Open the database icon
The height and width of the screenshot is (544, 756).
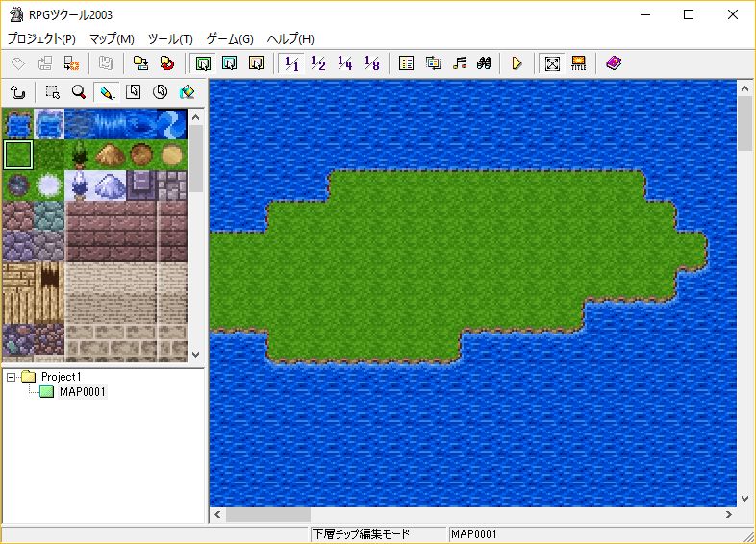[407, 63]
